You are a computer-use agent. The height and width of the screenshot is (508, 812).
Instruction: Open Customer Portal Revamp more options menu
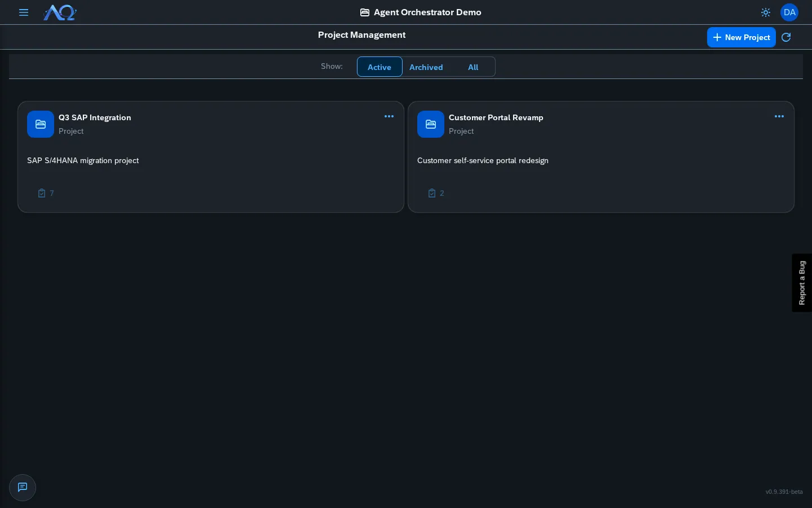pos(779,116)
